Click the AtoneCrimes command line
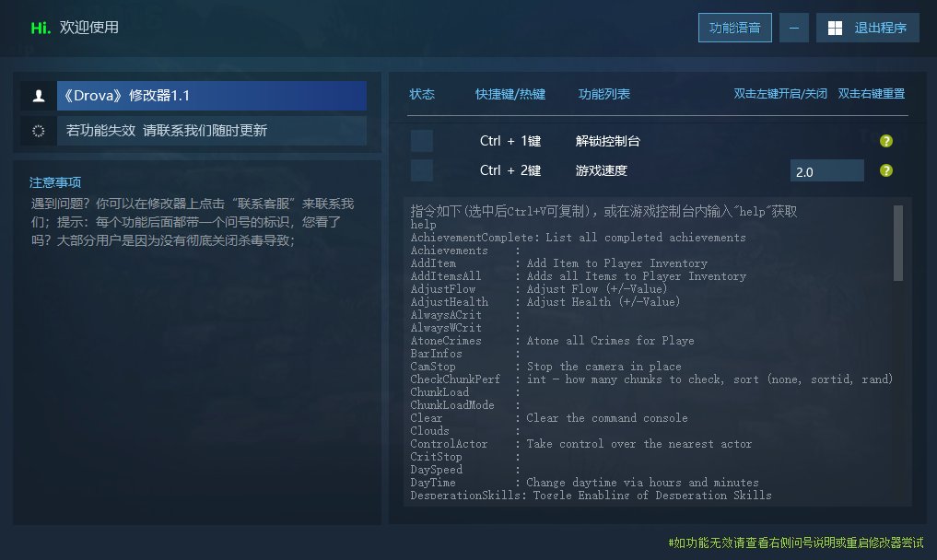937x560 pixels. click(x=552, y=341)
